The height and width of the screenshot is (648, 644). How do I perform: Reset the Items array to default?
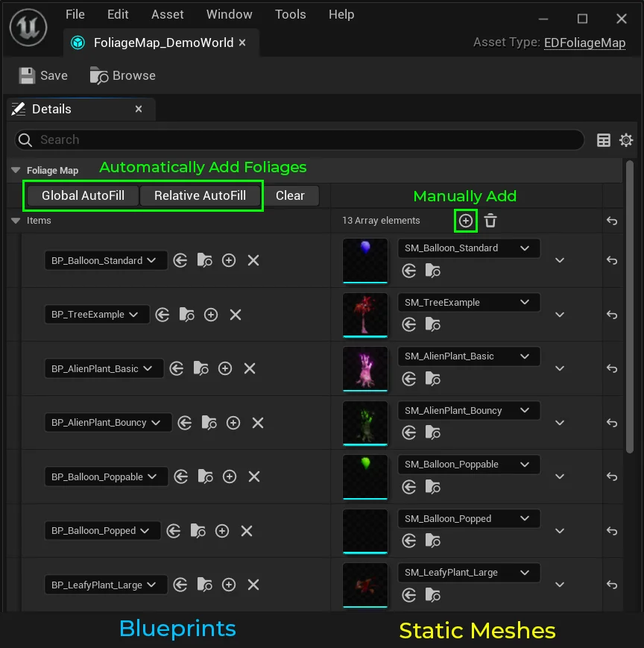click(612, 221)
